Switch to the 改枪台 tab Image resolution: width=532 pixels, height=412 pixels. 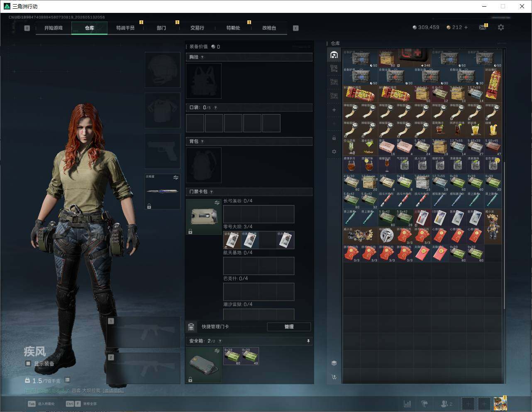pyautogui.click(x=269, y=28)
